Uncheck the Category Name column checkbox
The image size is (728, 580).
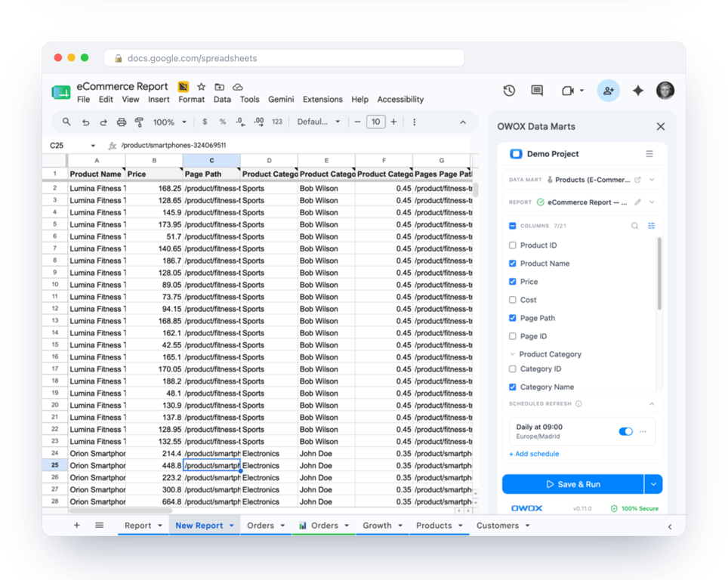(x=513, y=387)
